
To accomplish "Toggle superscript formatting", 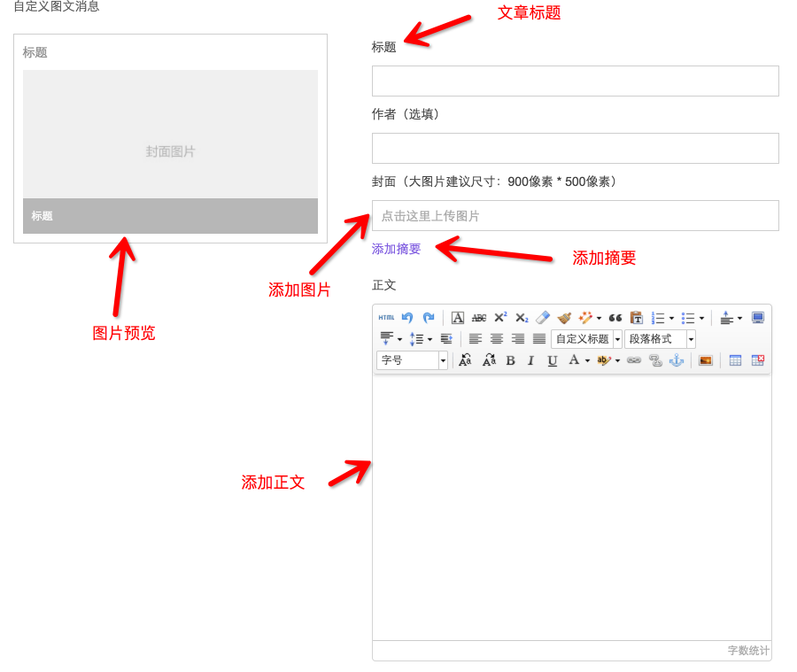I will (500, 318).
